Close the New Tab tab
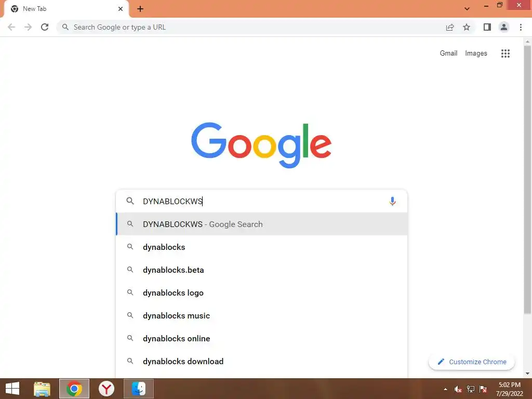The height and width of the screenshot is (399, 532). click(121, 9)
